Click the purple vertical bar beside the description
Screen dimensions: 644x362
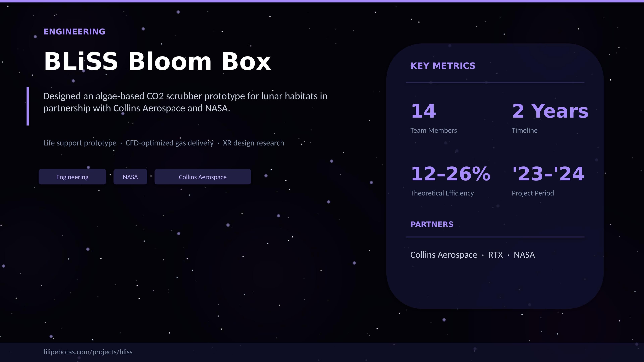tap(28, 106)
